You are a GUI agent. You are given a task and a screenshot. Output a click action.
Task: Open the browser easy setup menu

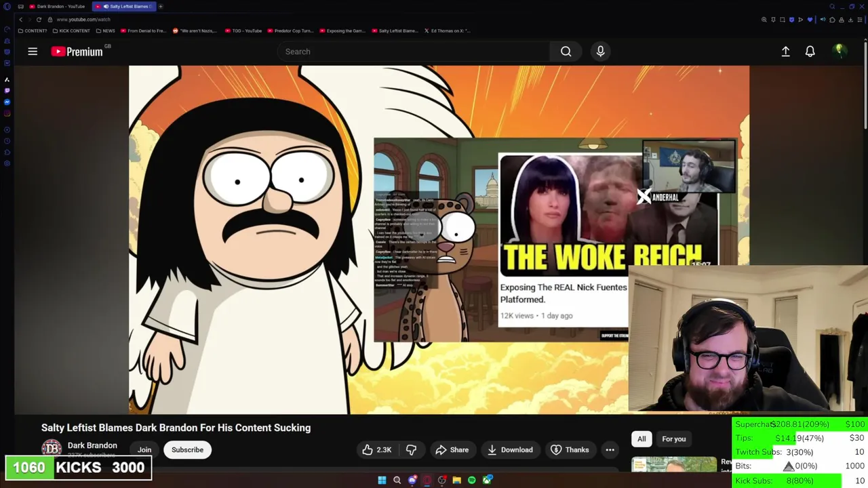coord(860,20)
